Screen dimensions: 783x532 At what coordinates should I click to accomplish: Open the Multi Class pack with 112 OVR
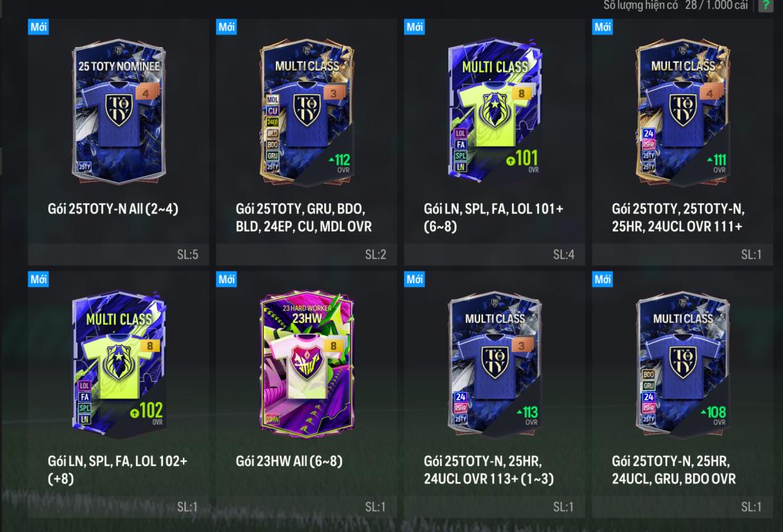(306, 112)
